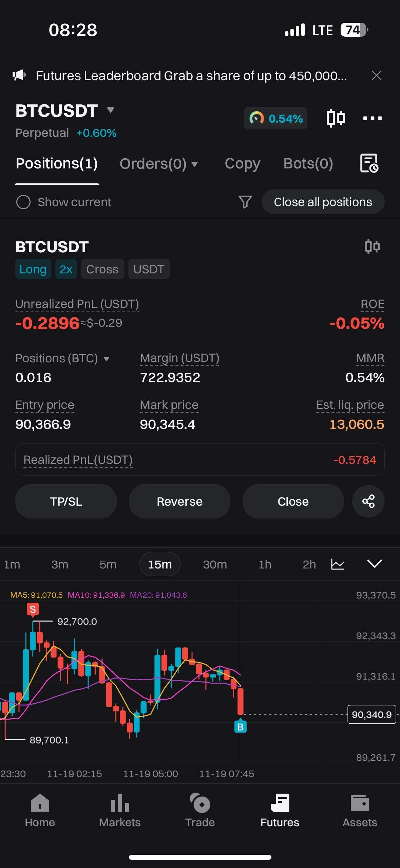Switch chart to 1h interval
400x868 pixels.
click(x=265, y=564)
